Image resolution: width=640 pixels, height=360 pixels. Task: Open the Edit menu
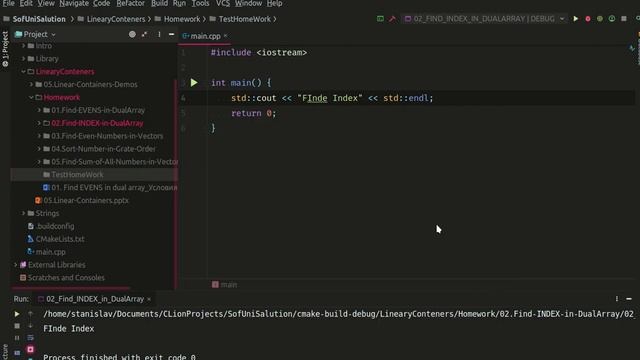pos(26,3)
